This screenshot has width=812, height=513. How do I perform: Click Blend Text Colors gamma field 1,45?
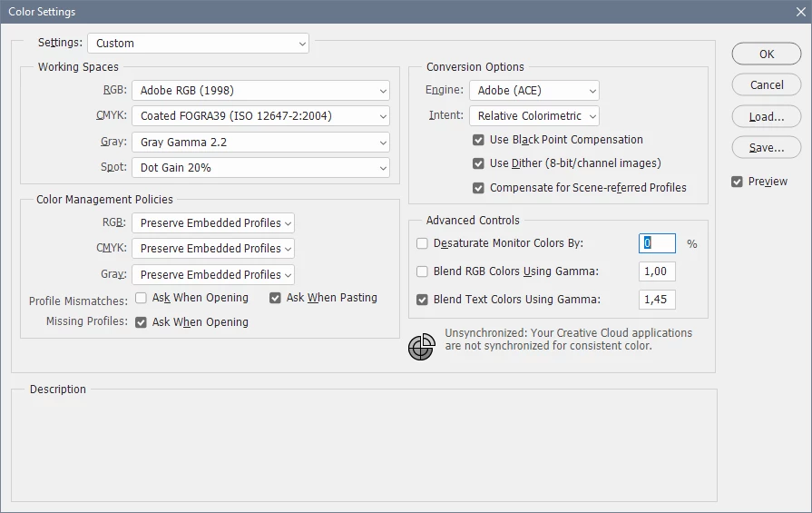point(657,300)
